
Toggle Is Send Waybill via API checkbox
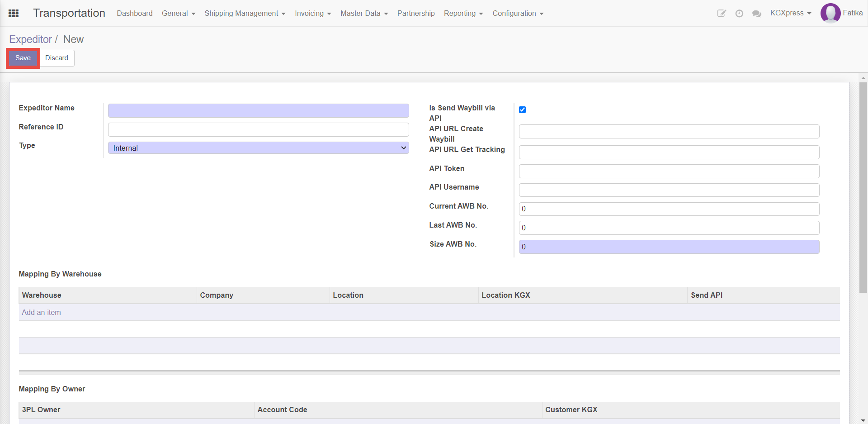tap(522, 110)
